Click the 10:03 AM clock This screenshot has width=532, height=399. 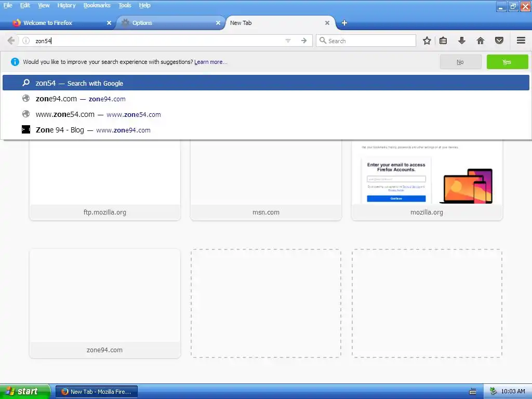[513, 392]
